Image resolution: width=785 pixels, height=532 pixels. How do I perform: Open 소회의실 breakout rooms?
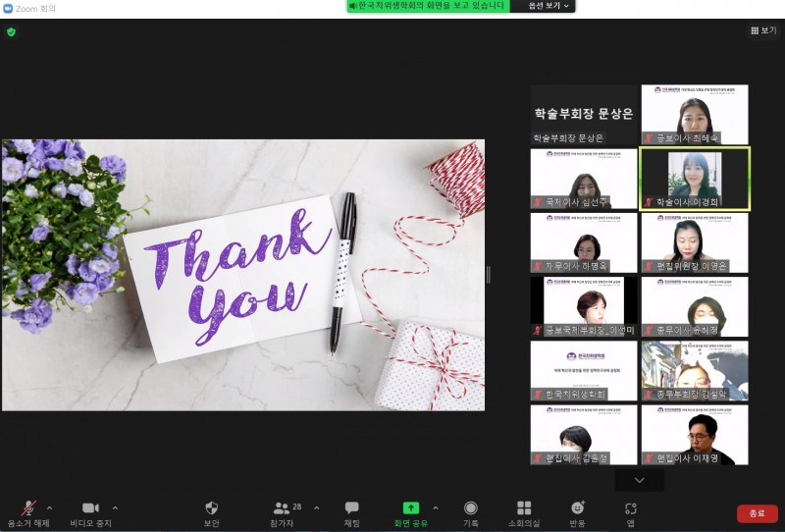(x=525, y=508)
